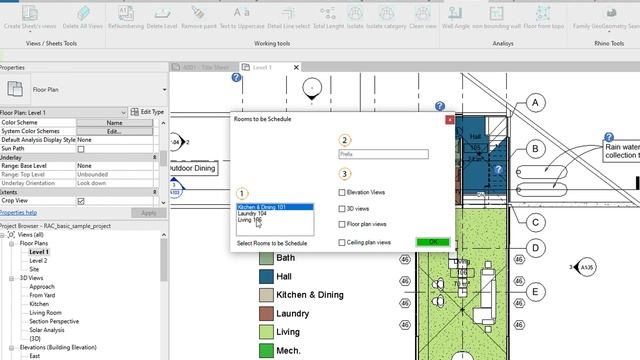Click the Color Scheme Name button
The width and height of the screenshot is (640, 360).
tap(115, 122)
